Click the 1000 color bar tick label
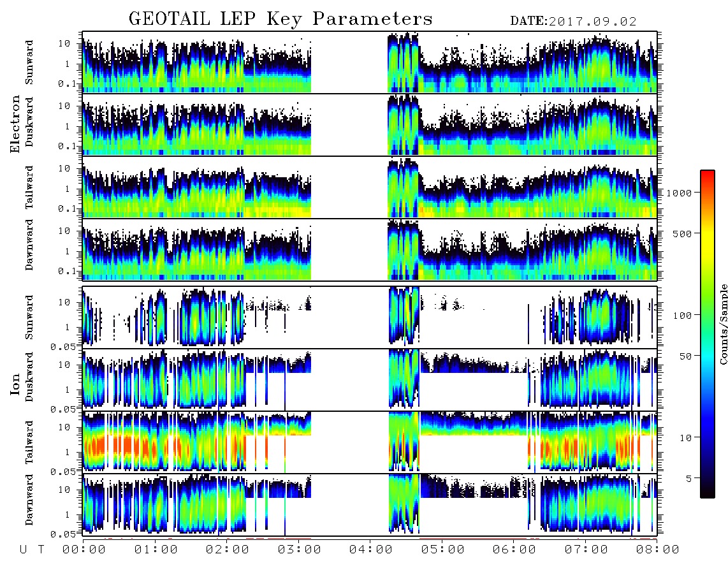Viewport: 728px width, 561px height. coord(679,193)
